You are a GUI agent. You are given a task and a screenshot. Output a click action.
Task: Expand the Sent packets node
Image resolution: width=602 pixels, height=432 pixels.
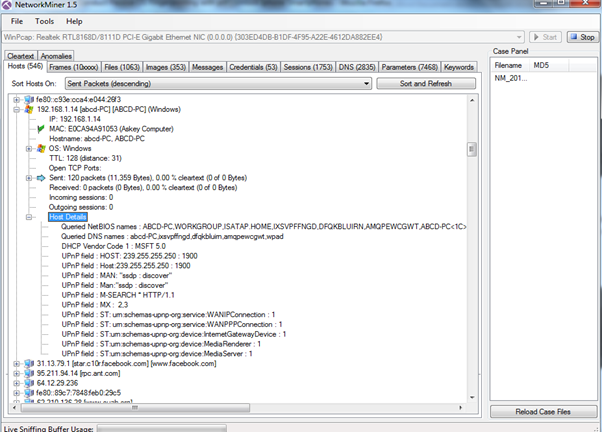[x=29, y=178]
